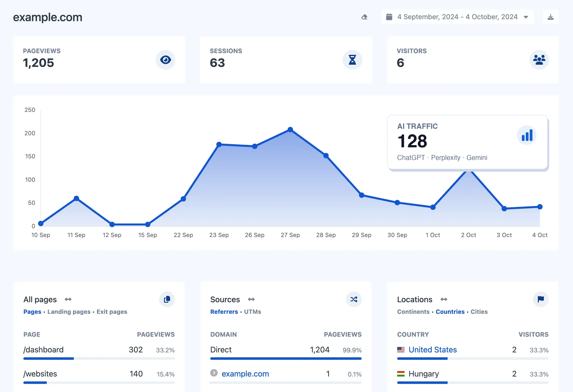
Task: Click the ChatGPT · Perplexity · Gemini text
Action: point(442,158)
